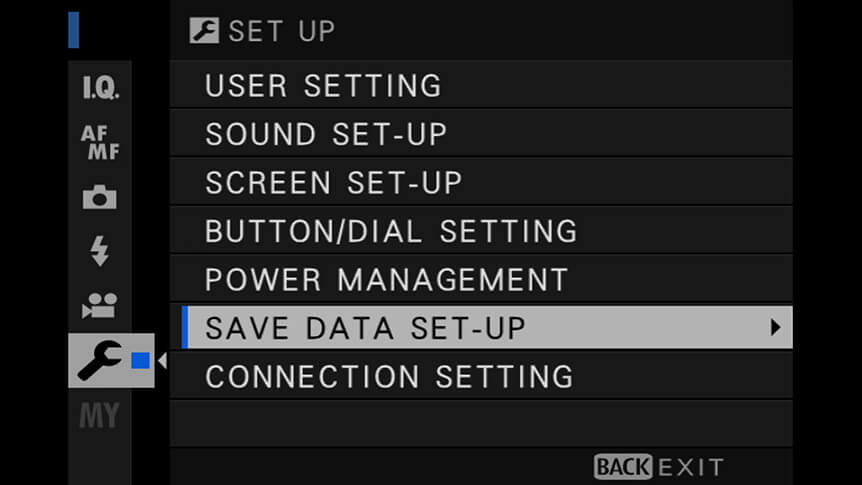
Task: Expand SAVE DATA SET-UP right arrow
Action: 775,327
